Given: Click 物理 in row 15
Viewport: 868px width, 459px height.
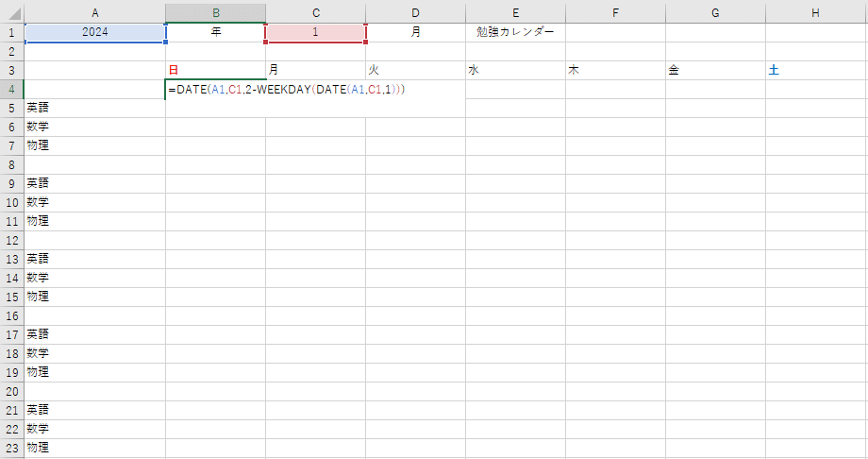Looking at the screenshot, I should (94, 297).
